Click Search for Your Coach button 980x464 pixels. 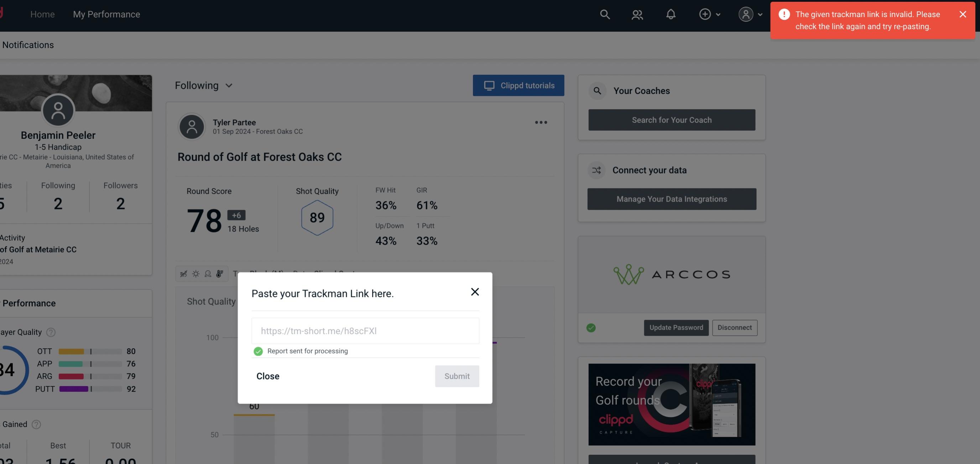coord(672,119)
